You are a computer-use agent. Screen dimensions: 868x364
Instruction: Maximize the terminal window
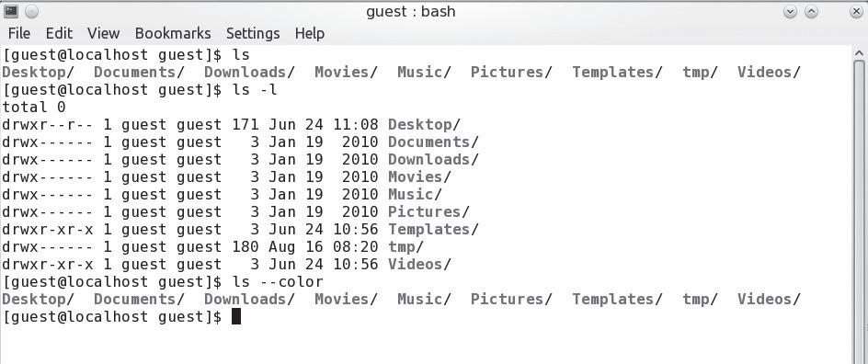pyautogui.click(x=811, y=12)
